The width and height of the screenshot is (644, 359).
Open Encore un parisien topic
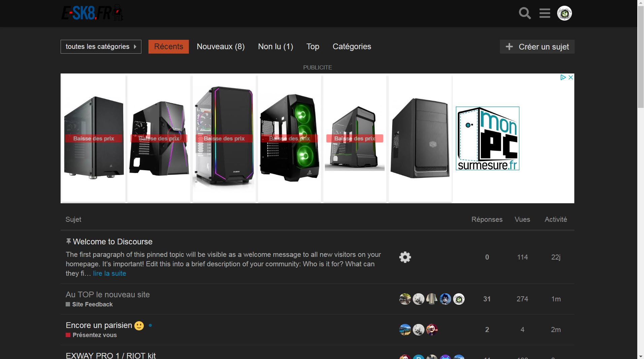tap(99, 325)
